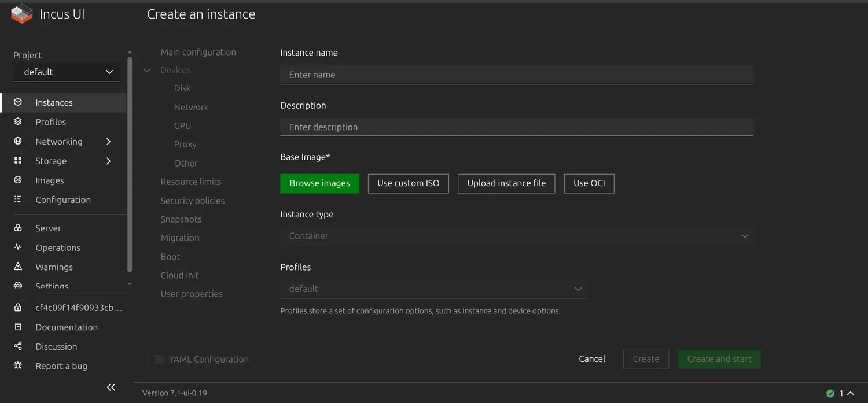Click the Storage grid icon
Viewport: 868px width, 403px height.
pyautogui.click(x=18, y=161)
